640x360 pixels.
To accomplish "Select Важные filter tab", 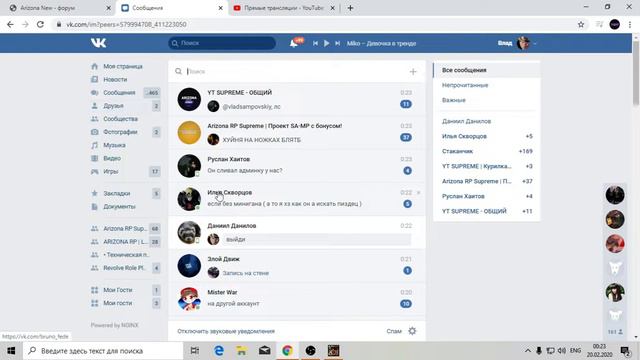I will coord(487,100).
